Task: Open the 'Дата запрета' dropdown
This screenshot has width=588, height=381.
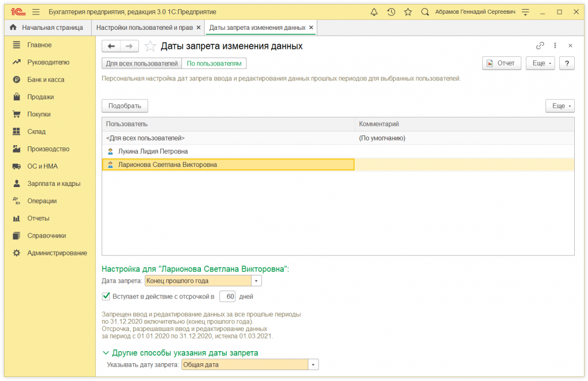Action: click(257, 281)
